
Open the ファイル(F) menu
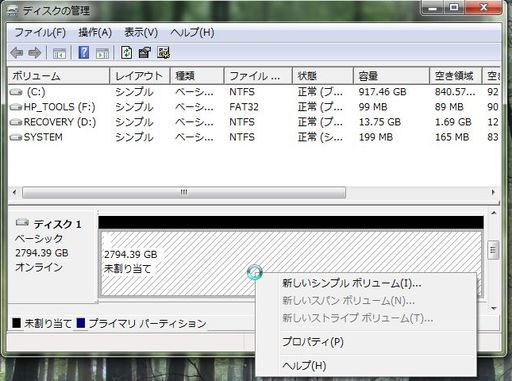(40, 32)
